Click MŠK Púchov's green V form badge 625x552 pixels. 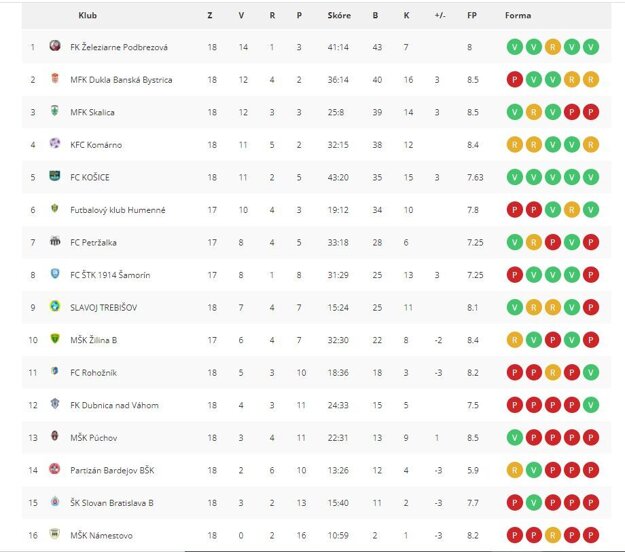pos(515,438)
